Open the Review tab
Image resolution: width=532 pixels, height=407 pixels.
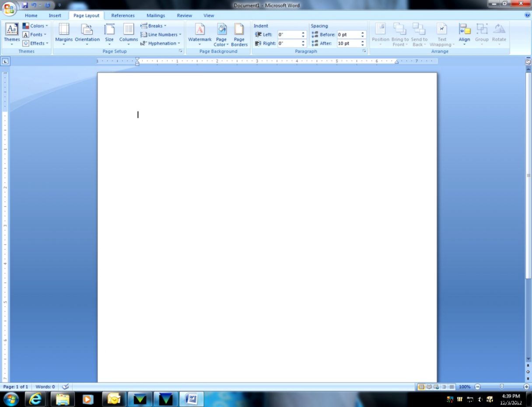tap(185, 15)
